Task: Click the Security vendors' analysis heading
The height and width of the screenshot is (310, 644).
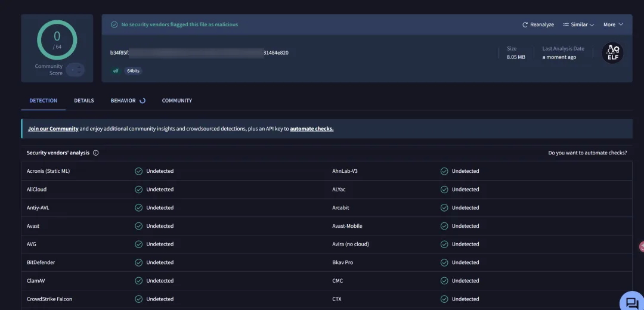Action: (x=58, y=153)
